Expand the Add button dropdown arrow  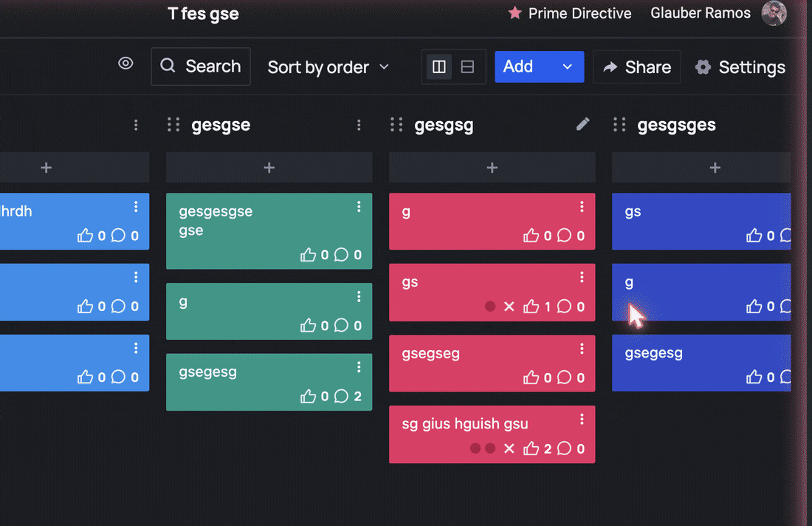568,66
